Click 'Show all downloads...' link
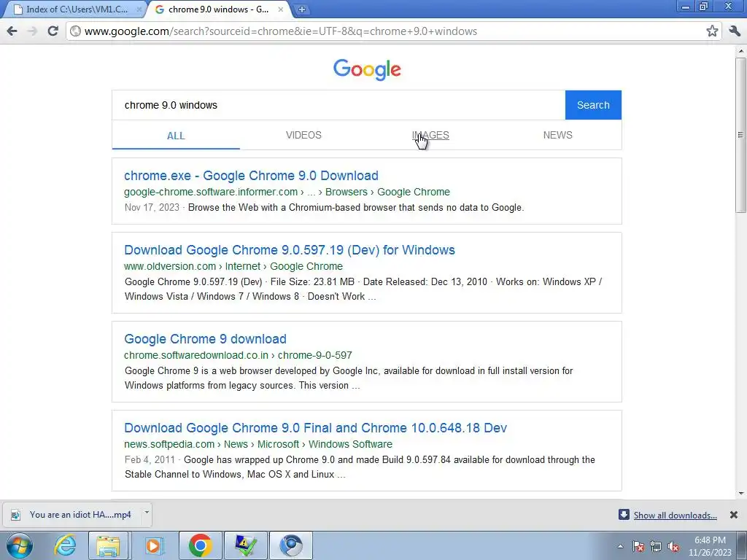Image resolution: width=747 pixels, height=560 pixels. click(x=675, y=516)
